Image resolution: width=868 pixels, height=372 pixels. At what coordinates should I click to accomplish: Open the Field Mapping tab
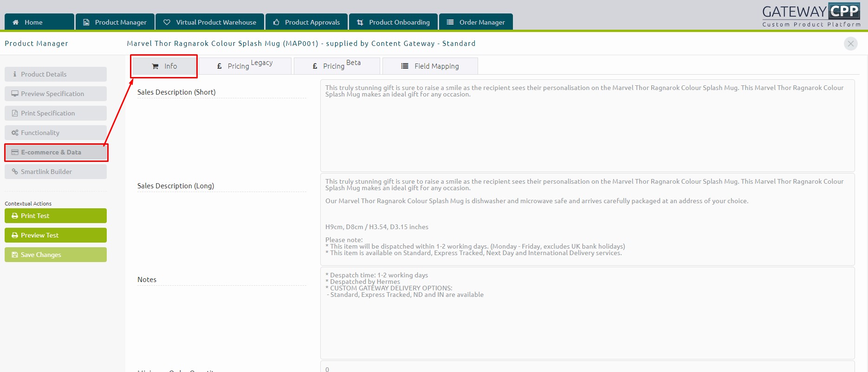point(430,66)
